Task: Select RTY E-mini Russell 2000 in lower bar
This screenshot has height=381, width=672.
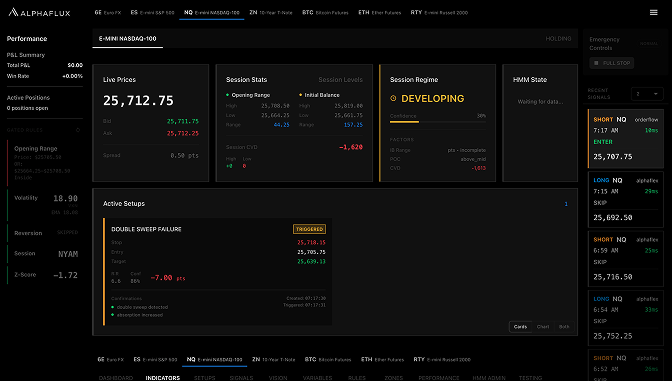Action: 442,360
